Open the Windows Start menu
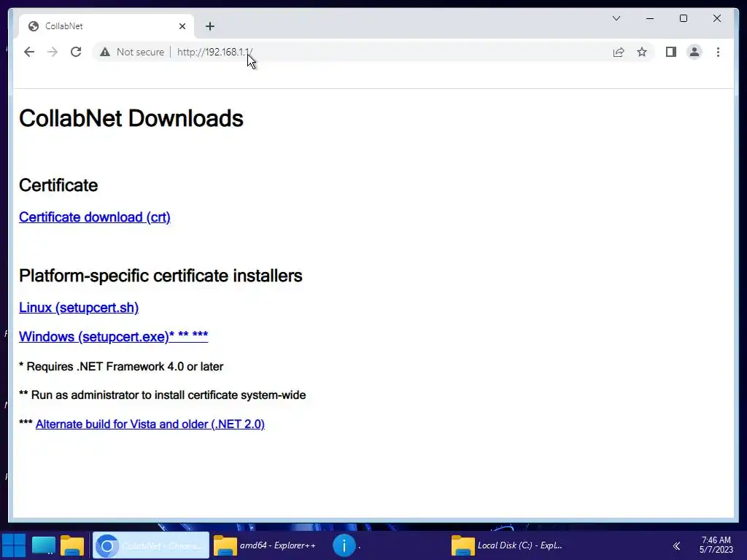Screen dimensions: 747x560 (14, 545)
